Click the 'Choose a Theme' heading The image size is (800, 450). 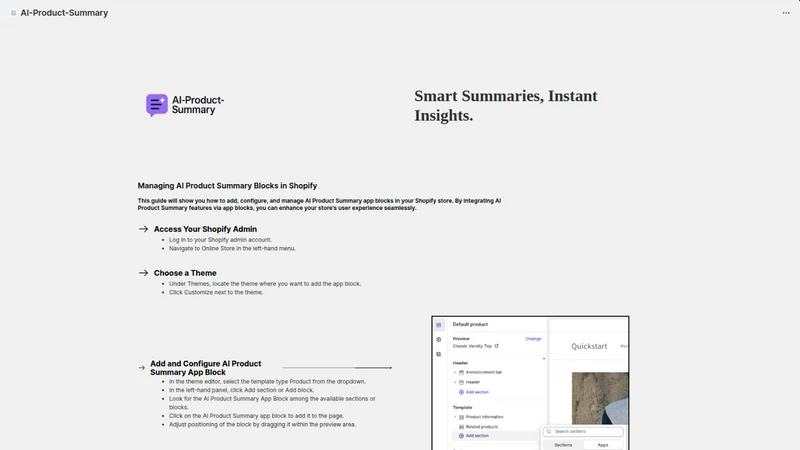click(185, 273)
